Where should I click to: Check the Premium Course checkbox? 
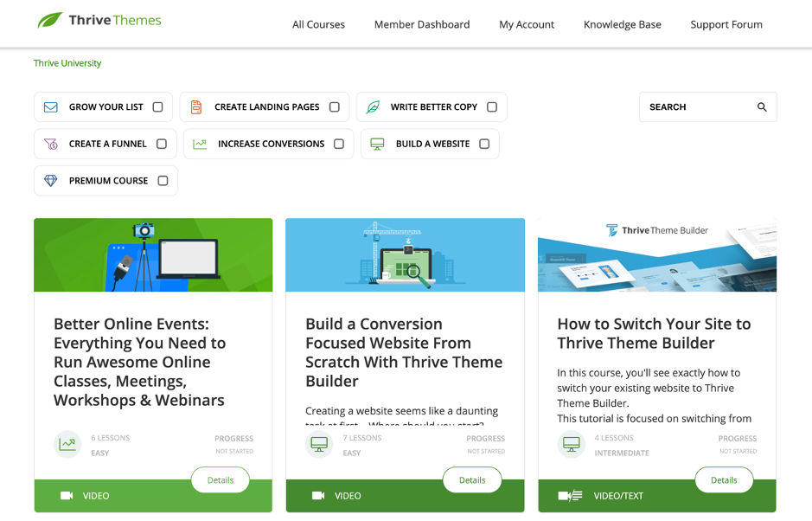click(x=163, y=181)
